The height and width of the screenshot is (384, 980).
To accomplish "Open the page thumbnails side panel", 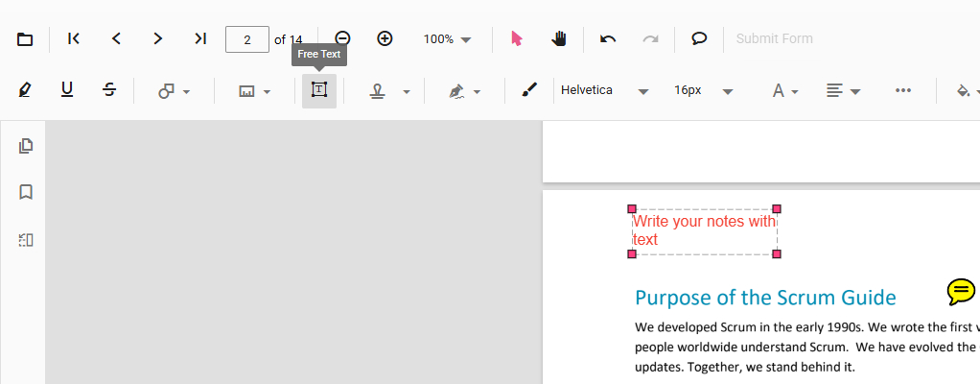I will tap(26, 146).
